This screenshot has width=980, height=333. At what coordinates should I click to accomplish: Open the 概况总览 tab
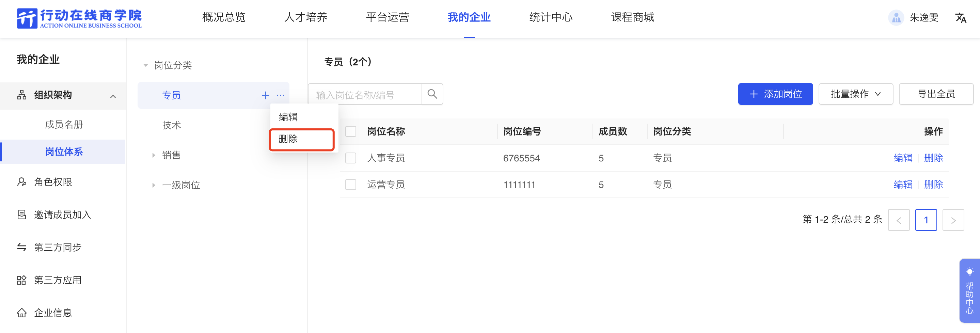pos(224,17)
